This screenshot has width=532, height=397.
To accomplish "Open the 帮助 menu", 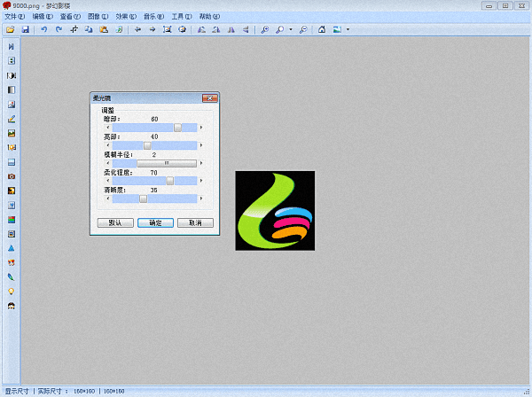I will pos(209,16).
